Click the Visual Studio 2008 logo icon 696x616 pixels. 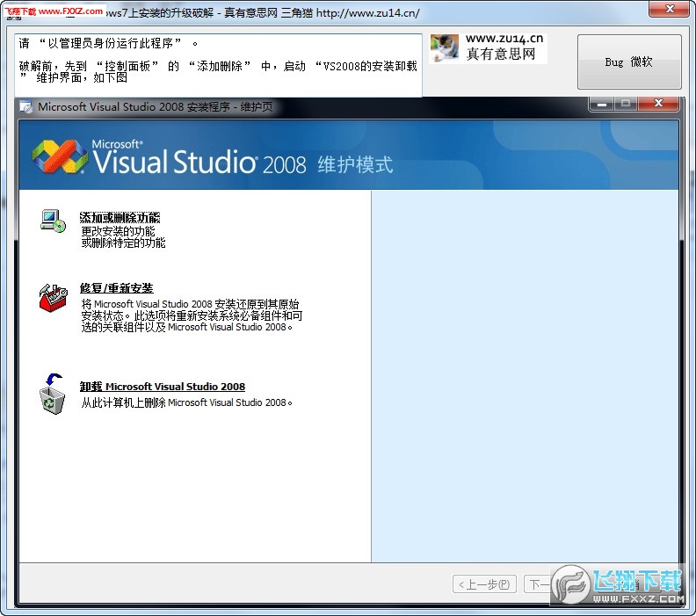click(60, 156)
